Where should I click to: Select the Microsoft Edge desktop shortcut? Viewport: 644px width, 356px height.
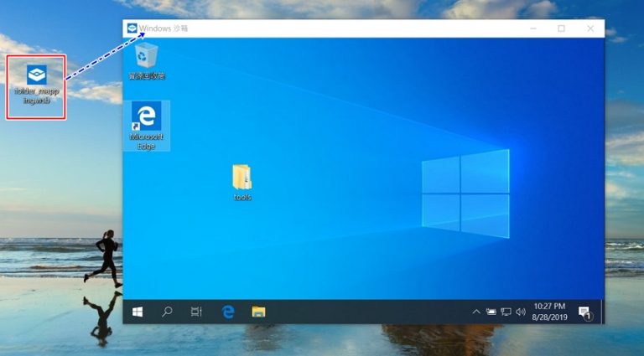pos(147,124)
